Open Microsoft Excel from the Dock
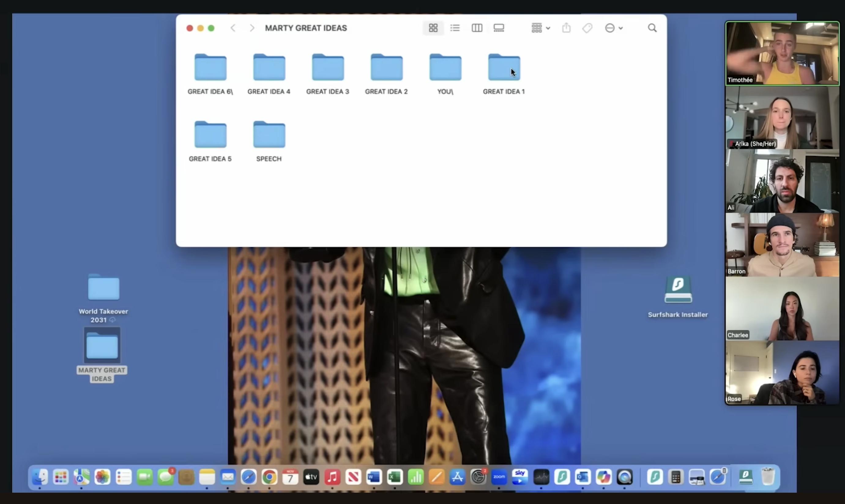This screenshot has height=504, width=845. 395,477
